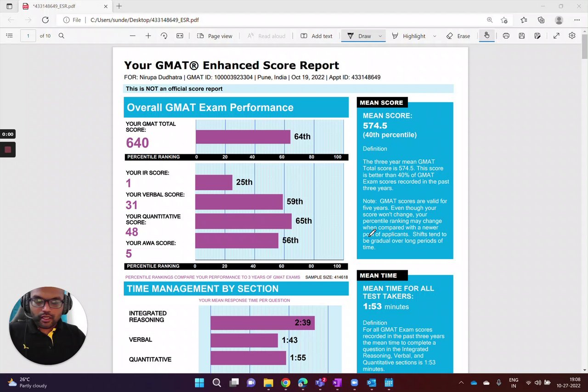The image size is (588, 392).
Task: Open browser Collections
Action: (541, 20)
